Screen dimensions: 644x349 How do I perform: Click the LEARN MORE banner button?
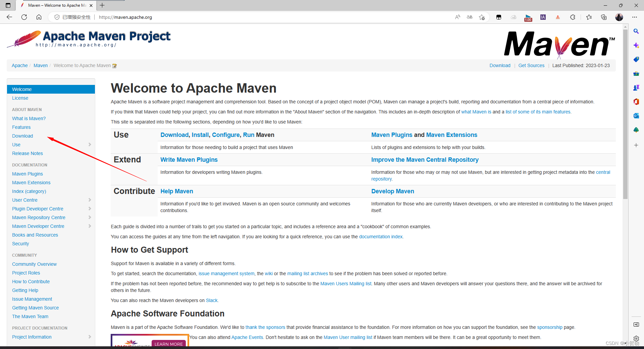(169, 344)
